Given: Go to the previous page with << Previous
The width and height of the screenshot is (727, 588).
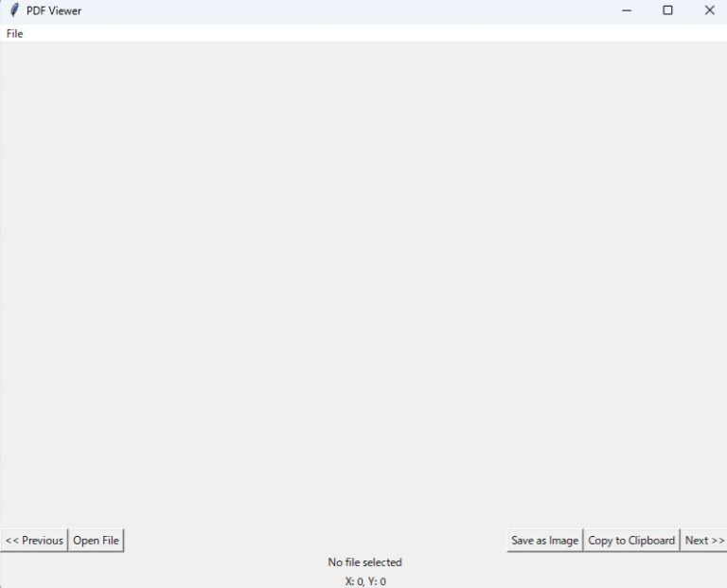Looking at the screenshot, I should click(34, 541).
